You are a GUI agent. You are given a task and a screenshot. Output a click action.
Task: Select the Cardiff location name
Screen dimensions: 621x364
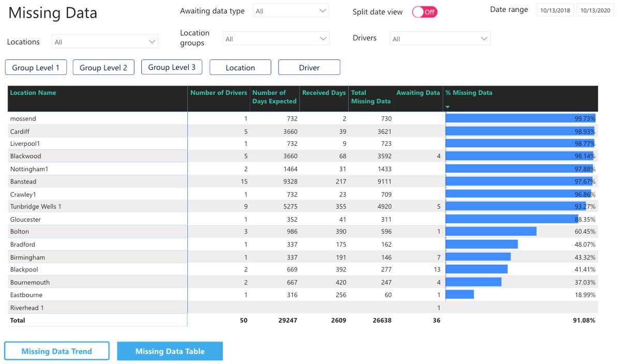click(x=20, y=131)
